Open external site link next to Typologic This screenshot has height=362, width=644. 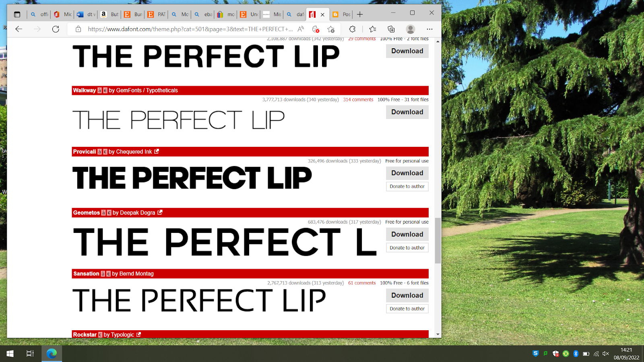pos(138,334)
